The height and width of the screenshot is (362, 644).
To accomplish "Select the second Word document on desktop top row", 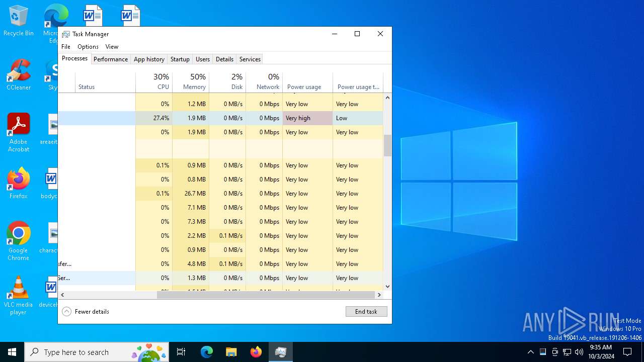I will click(130, 15).
